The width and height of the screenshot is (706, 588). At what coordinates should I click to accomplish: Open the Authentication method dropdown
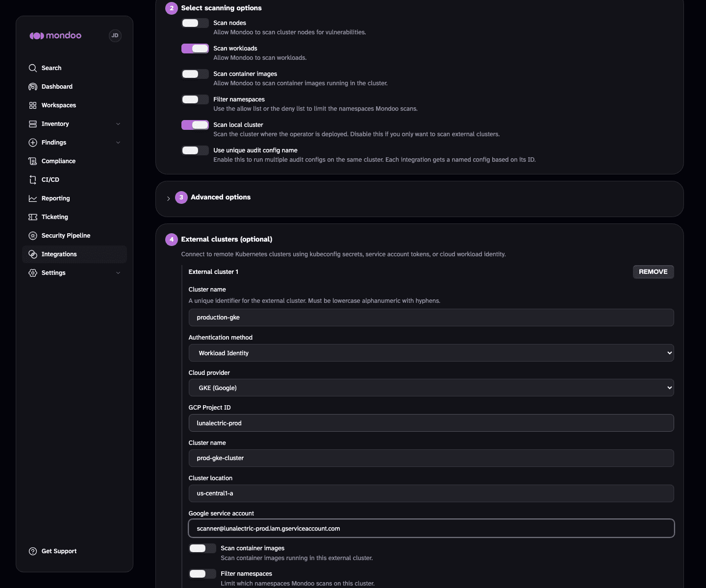click(x=431, y=353)
